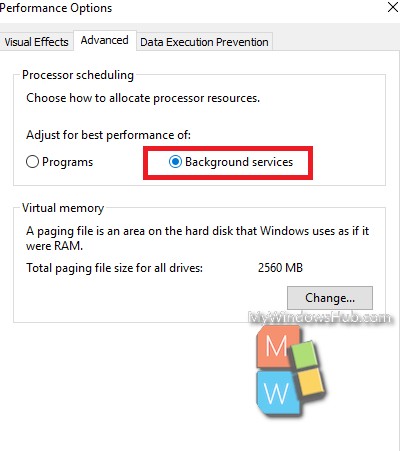
Task: Click the Processor scheduling group heading
Action: coord(78,75)
